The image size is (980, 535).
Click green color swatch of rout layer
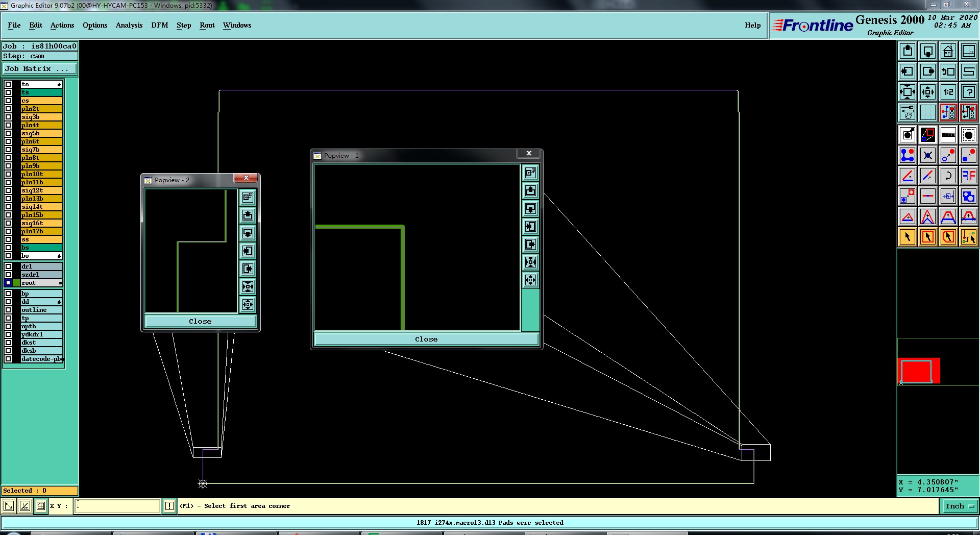[x=16, y=283]
